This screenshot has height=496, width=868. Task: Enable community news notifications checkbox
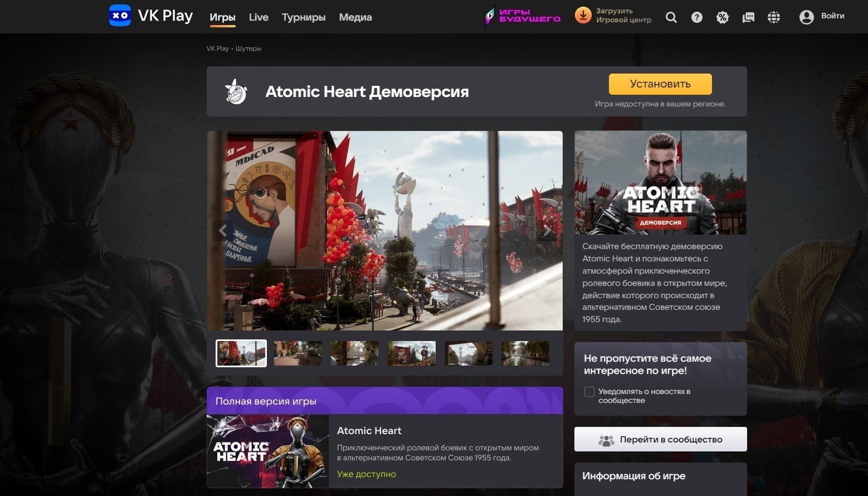[x=589, y=392]
